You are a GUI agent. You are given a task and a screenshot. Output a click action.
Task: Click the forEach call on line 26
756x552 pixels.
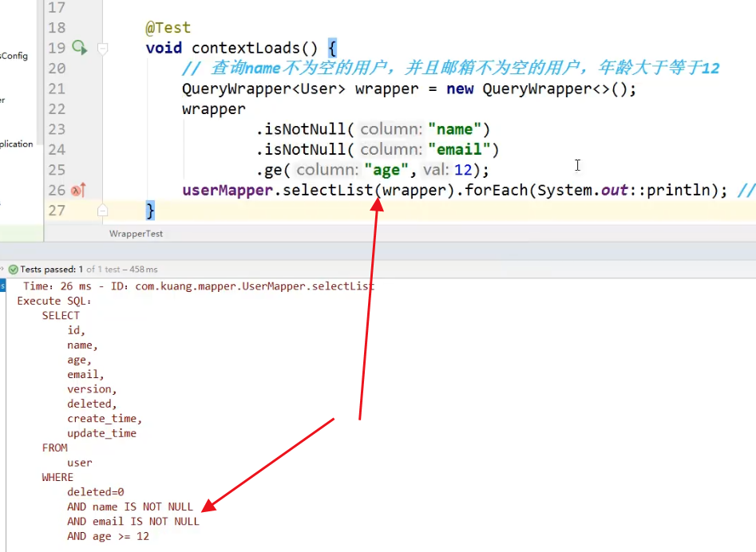pyautogui.click(x=496, y=191)
